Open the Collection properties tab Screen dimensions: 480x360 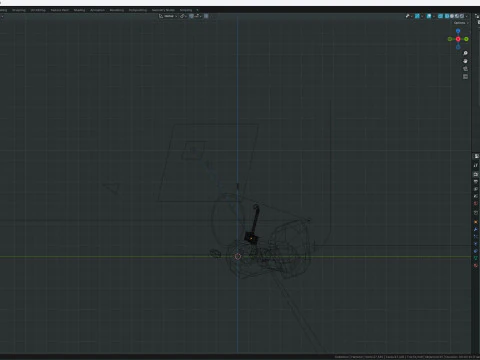(476, 213)
